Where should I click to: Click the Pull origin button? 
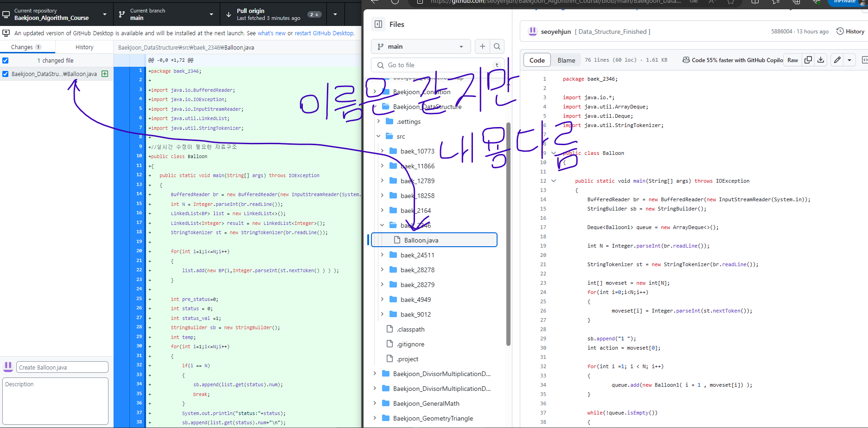click(x=273, y=14)
